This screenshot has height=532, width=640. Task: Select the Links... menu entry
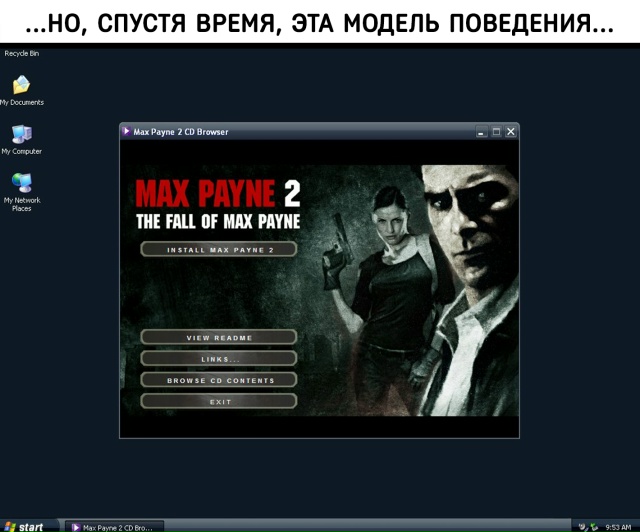pyautogui.click(x=219, y=358)
